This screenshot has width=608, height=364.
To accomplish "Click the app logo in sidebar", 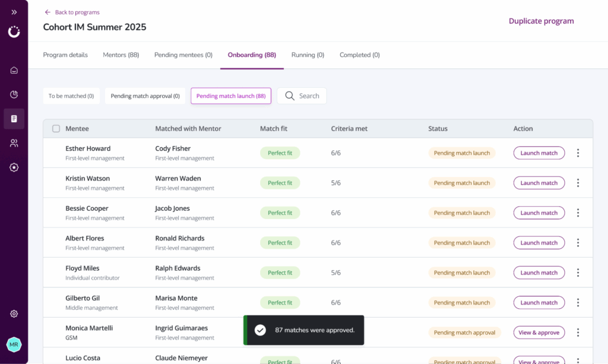I will [14, 32].
